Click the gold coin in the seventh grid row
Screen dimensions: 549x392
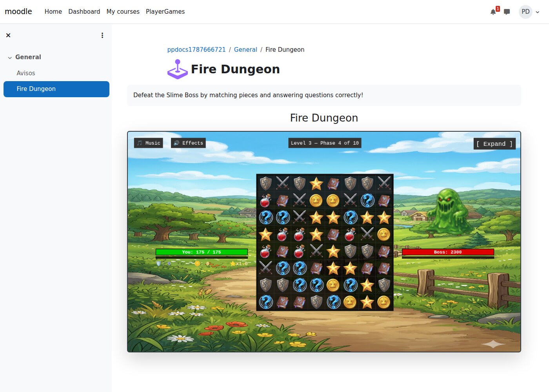[333, 285]
